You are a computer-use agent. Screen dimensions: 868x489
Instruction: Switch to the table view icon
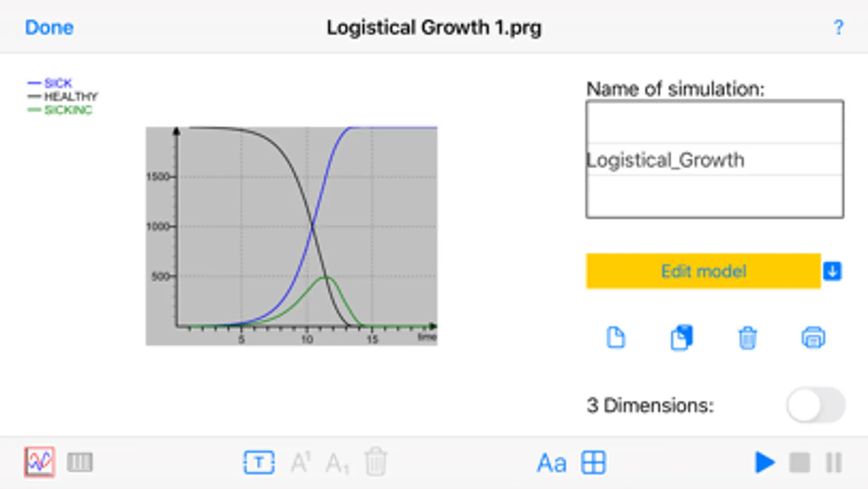coord(80,462)
